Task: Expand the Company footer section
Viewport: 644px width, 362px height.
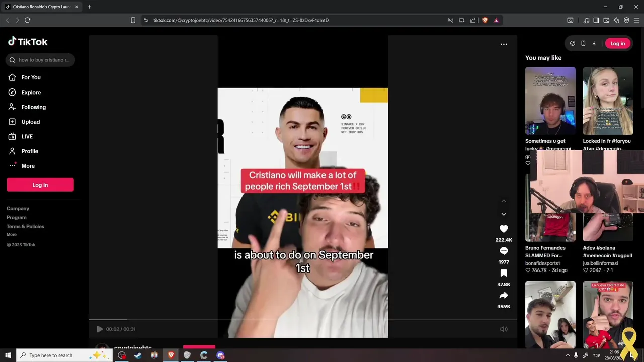Action: 18,208
